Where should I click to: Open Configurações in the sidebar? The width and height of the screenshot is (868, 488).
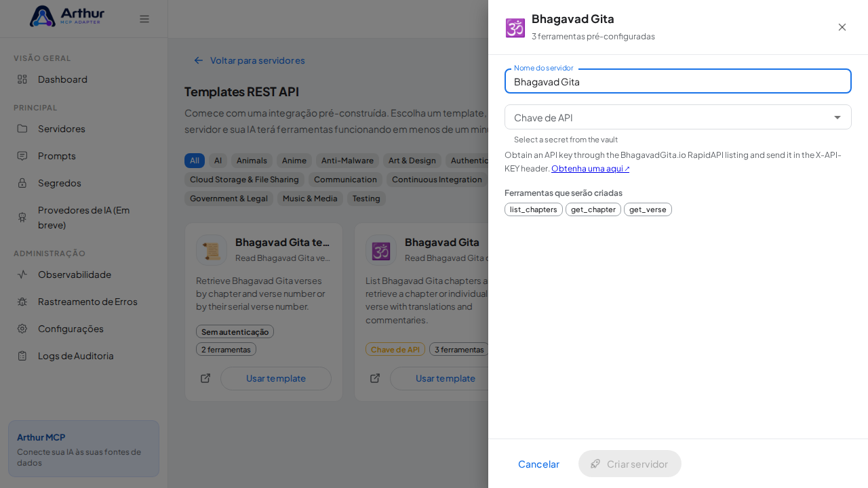coord(84,329)
